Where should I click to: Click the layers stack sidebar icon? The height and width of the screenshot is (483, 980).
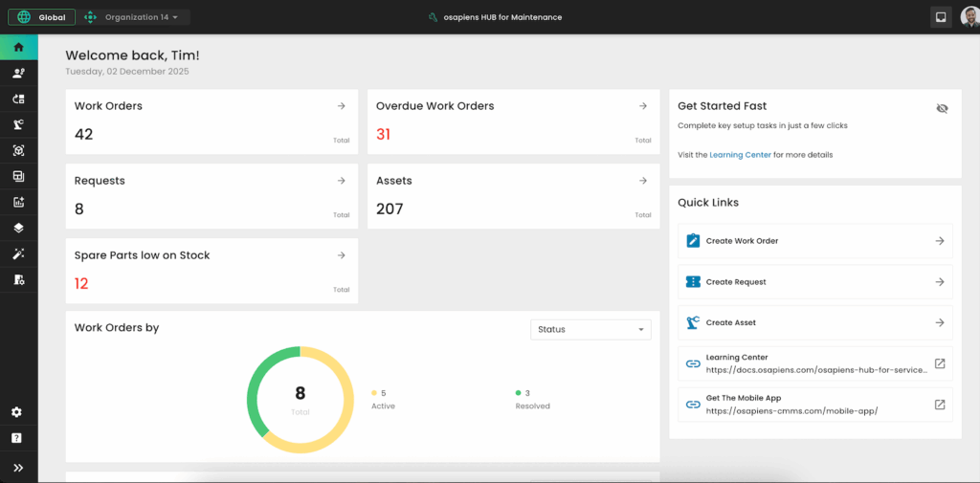click(18, 229)
